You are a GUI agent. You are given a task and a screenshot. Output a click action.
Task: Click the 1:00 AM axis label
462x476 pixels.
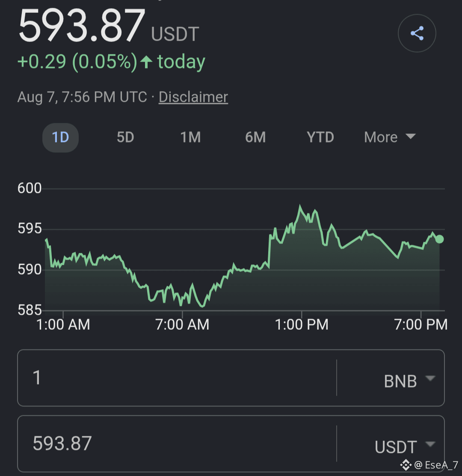pos(63,325)
